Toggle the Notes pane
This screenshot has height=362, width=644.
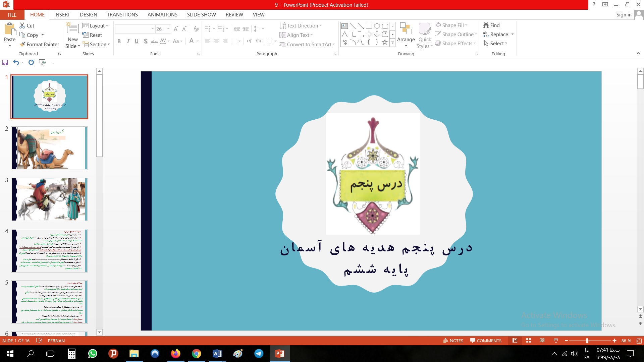pos(453,341)
